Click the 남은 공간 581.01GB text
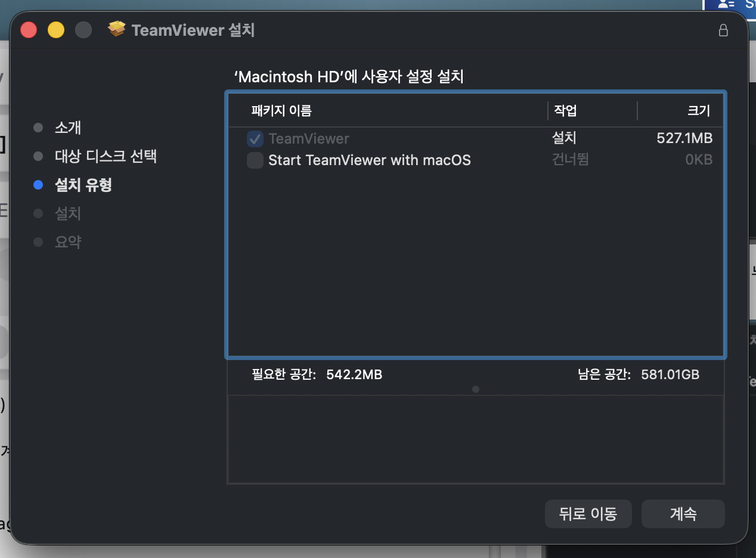 pyautogui.click(x=639, y=374)
